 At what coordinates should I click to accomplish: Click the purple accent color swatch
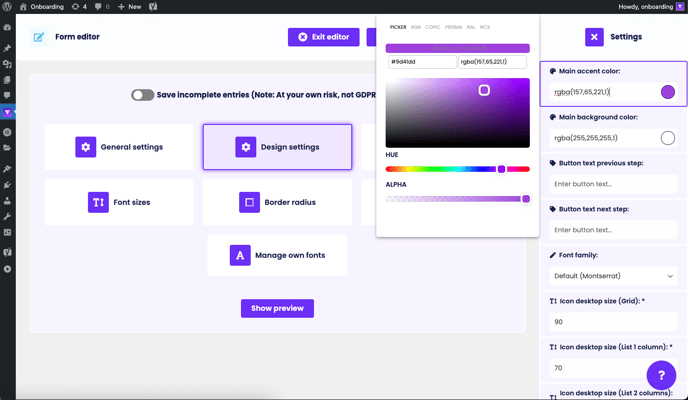tap(668, 92)
